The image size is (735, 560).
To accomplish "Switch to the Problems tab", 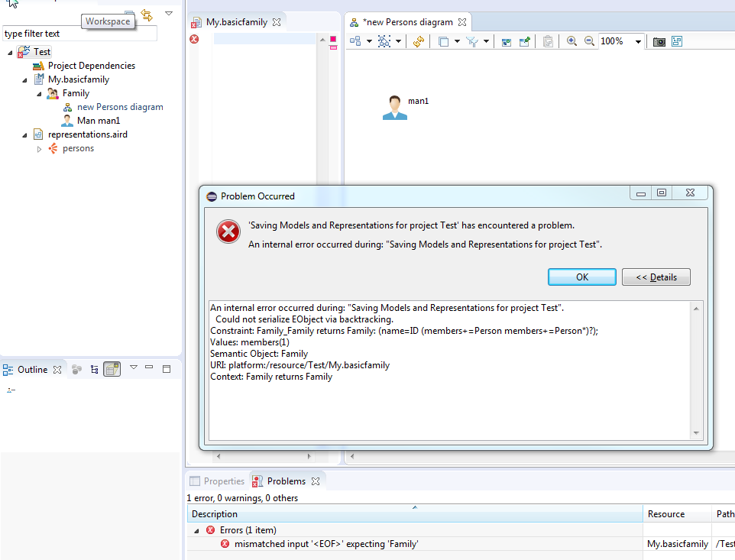I will point(286,481).
